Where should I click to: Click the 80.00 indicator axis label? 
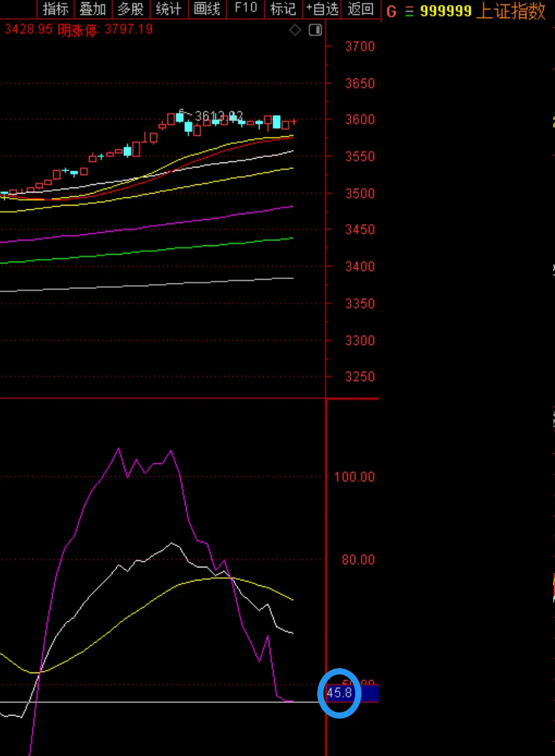click(x=358, y=560)
